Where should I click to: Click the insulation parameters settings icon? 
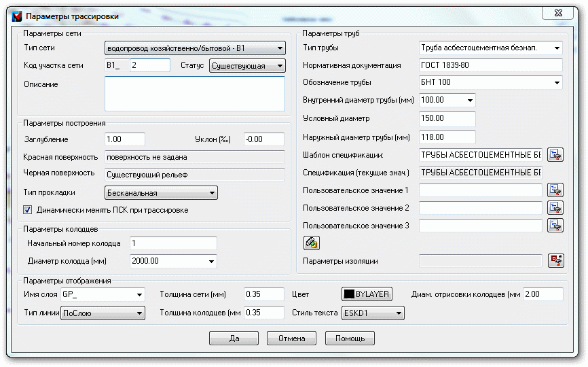[x=556, y=261]
